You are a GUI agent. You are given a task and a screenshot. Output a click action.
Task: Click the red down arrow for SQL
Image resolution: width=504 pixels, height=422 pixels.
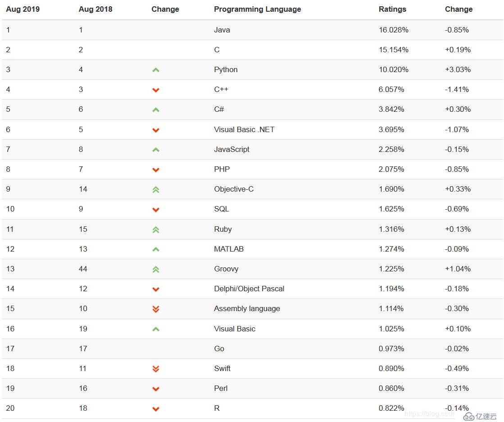click(156, 210)
